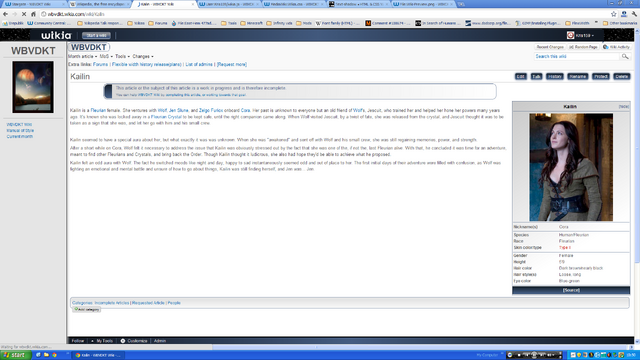
Task: Open the Random Page button
Action: [583, 47]
